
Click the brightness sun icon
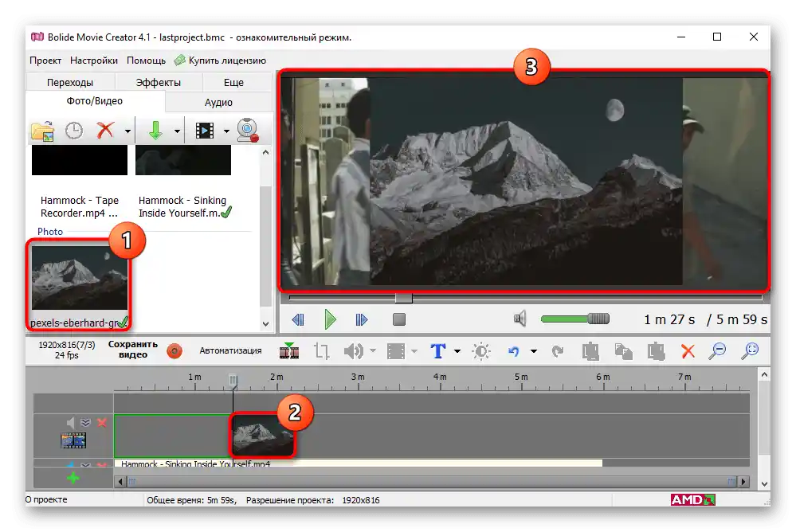click(481, 350)
